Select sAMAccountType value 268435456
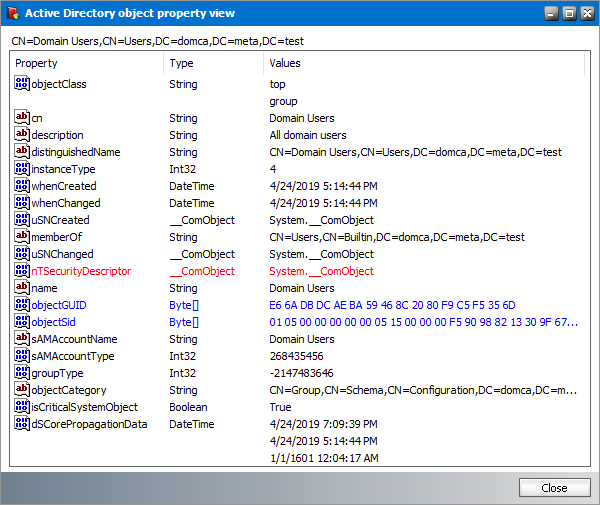 pyautogui.click(x=296, y=356)
